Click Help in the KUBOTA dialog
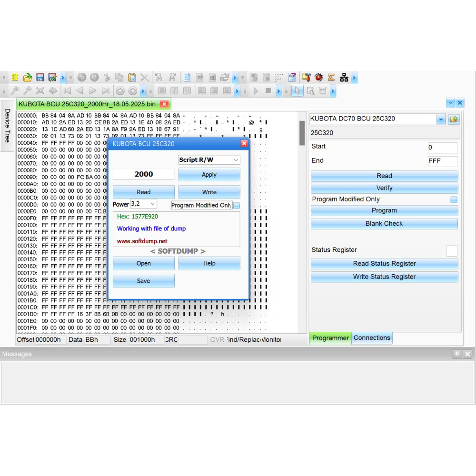This screenshot has width=476, height=476. (x=209, y=263)
